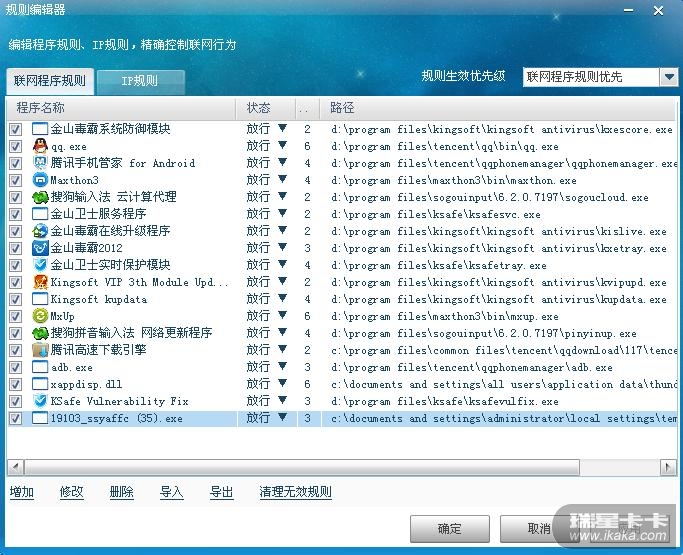The image size is (683, 555).
Task: Click the MxUp green update icon
Action: click(x=40, y=316)
